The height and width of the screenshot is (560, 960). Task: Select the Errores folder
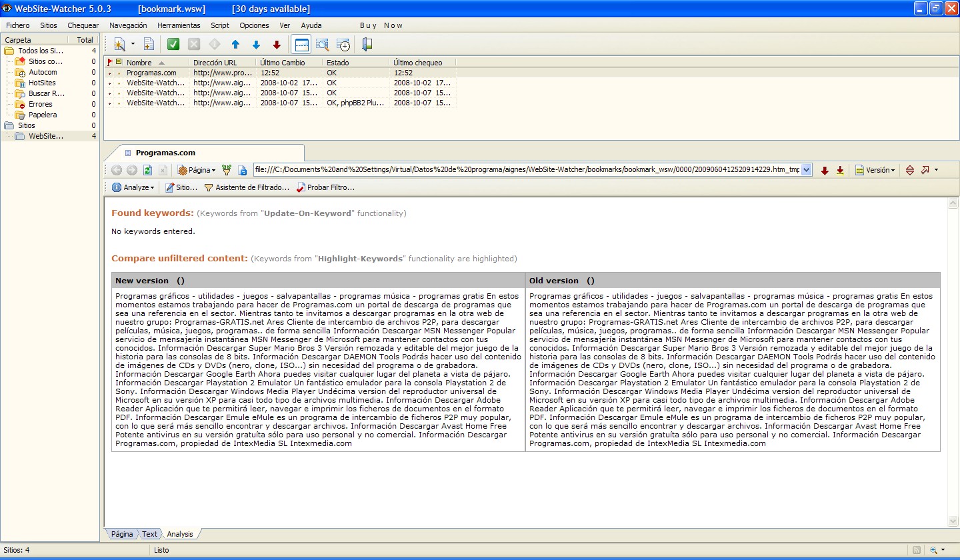[40, 104]
